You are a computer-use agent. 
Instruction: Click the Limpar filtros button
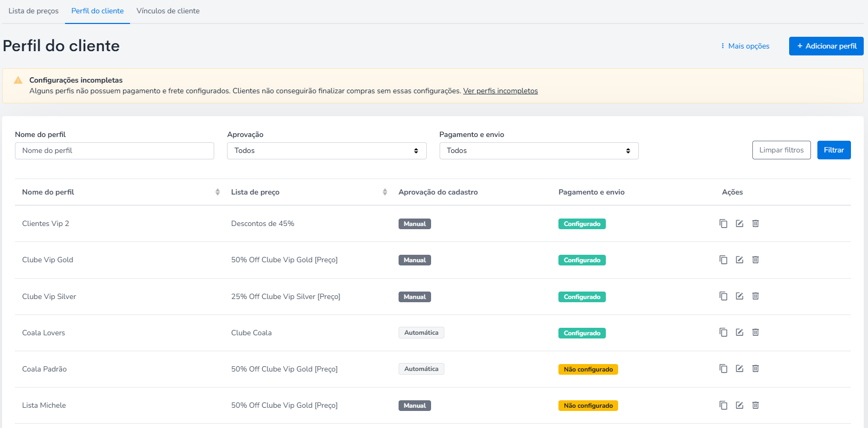pos(782,150)
